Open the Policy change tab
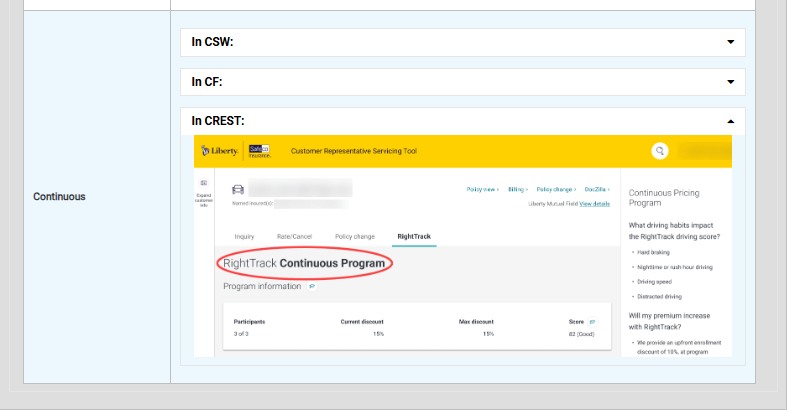The width and height of the screenshot is (795, 412). [x=355, y=237]
